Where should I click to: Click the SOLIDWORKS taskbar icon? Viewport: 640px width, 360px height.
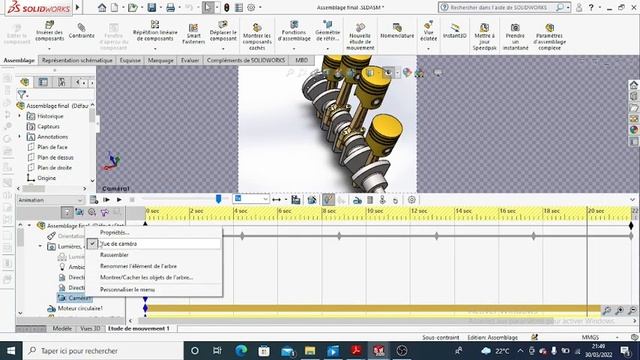point(379,351)
